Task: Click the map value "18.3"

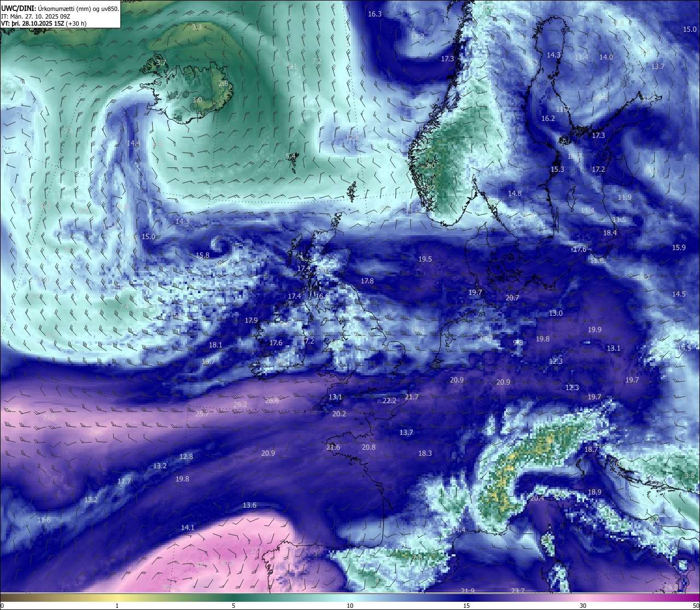Action: pyautogui.click(x=425, y=453)
